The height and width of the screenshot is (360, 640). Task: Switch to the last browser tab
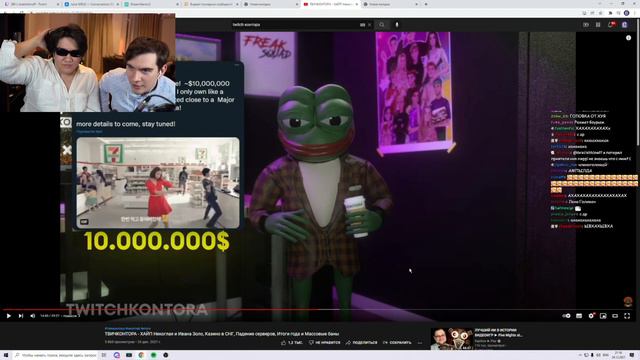[x=390, y=4]
